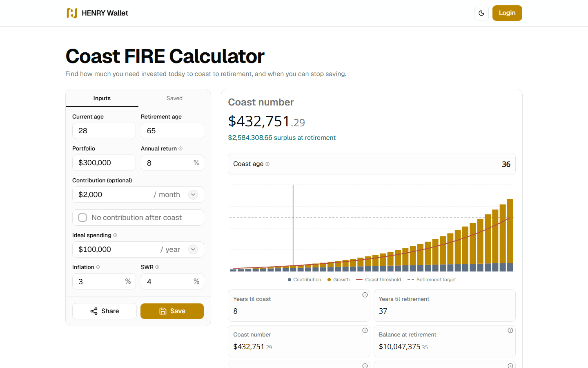Click the Share button

[105, 311]
